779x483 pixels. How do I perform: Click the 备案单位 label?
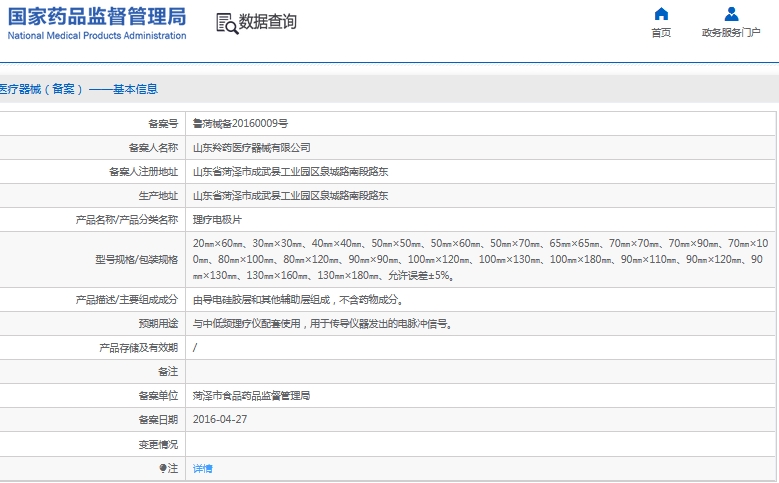coord(158,396)
